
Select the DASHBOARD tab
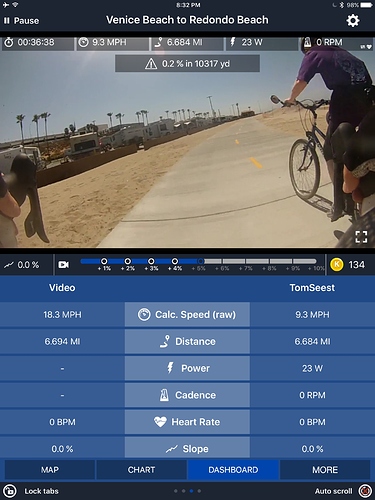tap(233, 470)
